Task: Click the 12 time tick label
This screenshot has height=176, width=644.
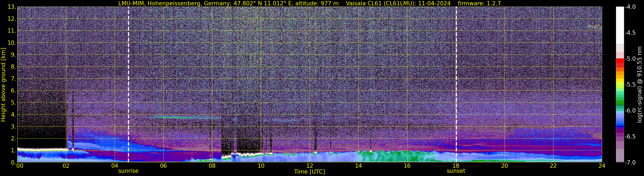Action: [x=310, y=166]
